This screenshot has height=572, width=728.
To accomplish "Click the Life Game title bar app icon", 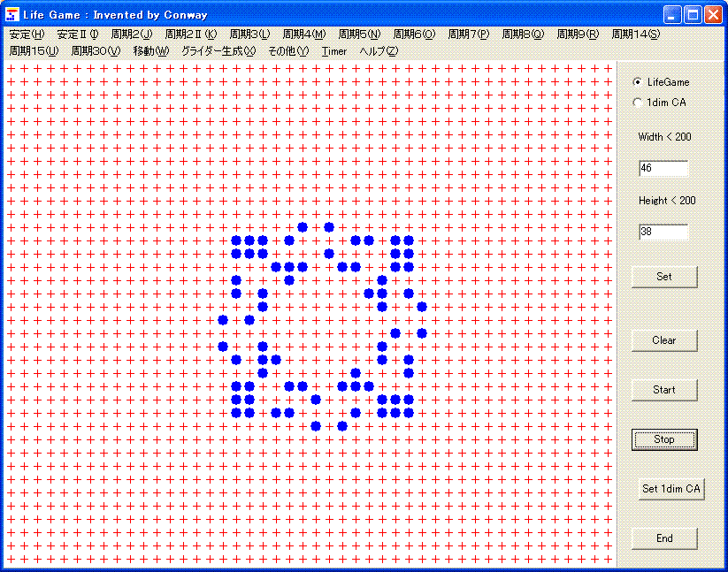I will point(12,14).
